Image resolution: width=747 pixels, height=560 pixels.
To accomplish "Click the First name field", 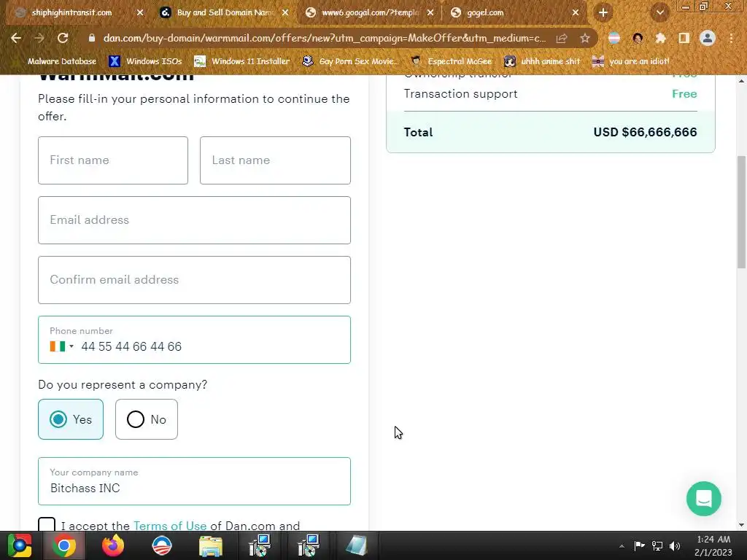I will [113, 160].
